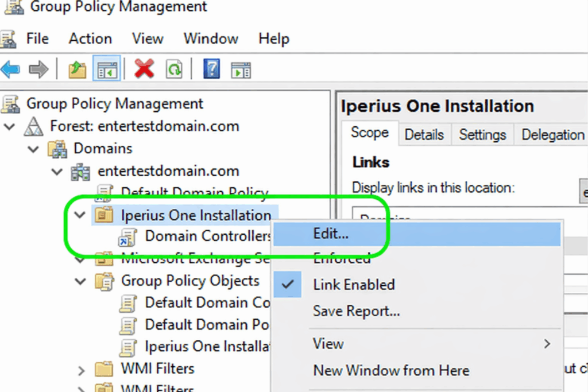The image size is (588, 392).
Task: Click the Back arrow toolbar icon
Action: tap(10, 69)
